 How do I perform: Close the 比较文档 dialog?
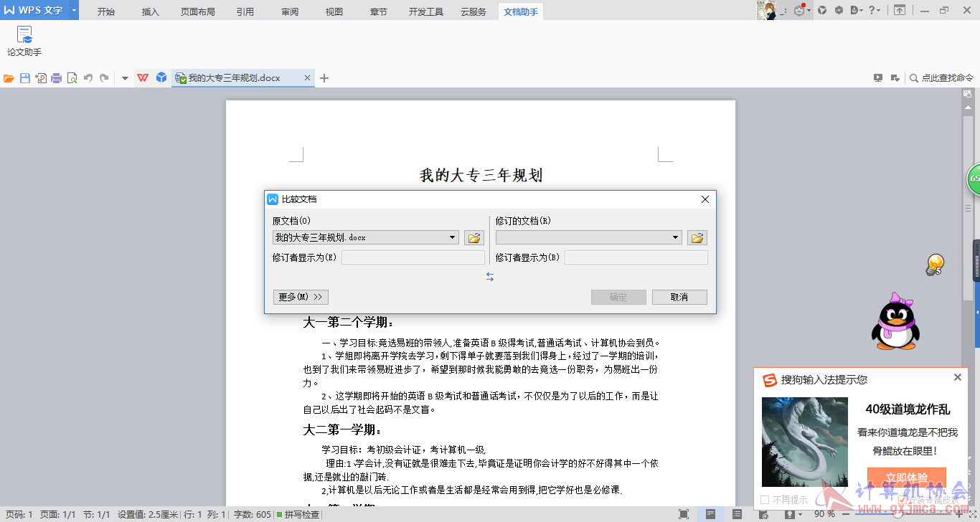point(705,199)
